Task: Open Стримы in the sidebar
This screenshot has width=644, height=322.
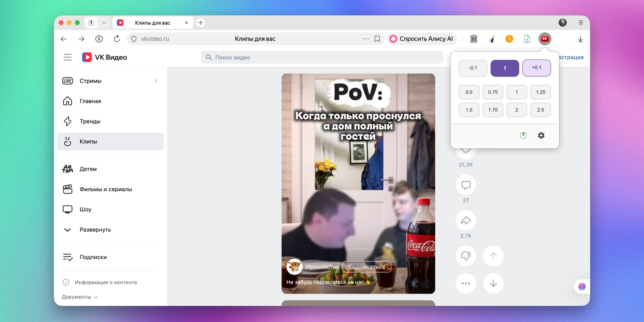Action: 110,81
